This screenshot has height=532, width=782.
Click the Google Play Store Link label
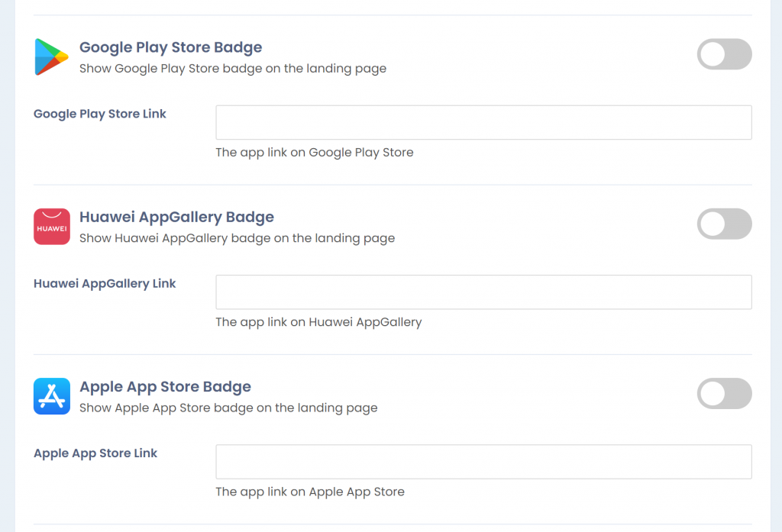(100, 114)
